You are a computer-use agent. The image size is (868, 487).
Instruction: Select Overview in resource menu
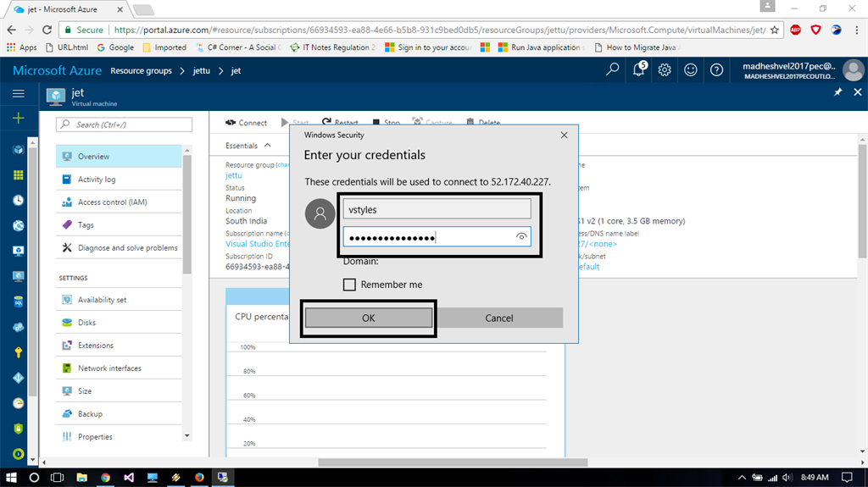point(119,157)
